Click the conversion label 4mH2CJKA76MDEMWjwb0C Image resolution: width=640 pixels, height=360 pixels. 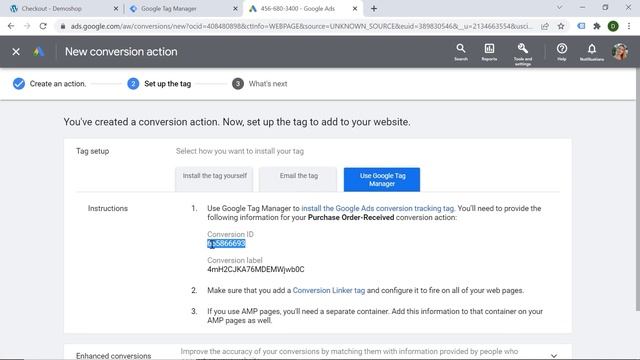256,269
